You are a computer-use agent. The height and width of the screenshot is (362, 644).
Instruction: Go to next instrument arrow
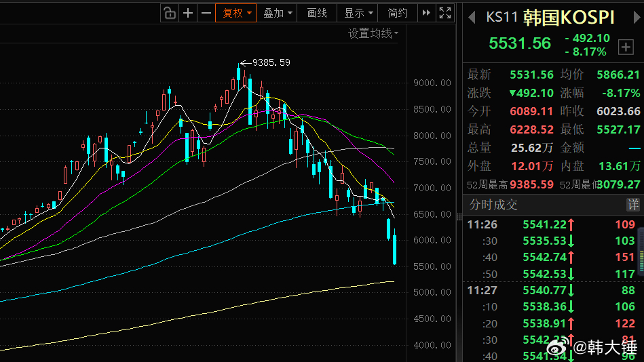click(x=637, y=17)
